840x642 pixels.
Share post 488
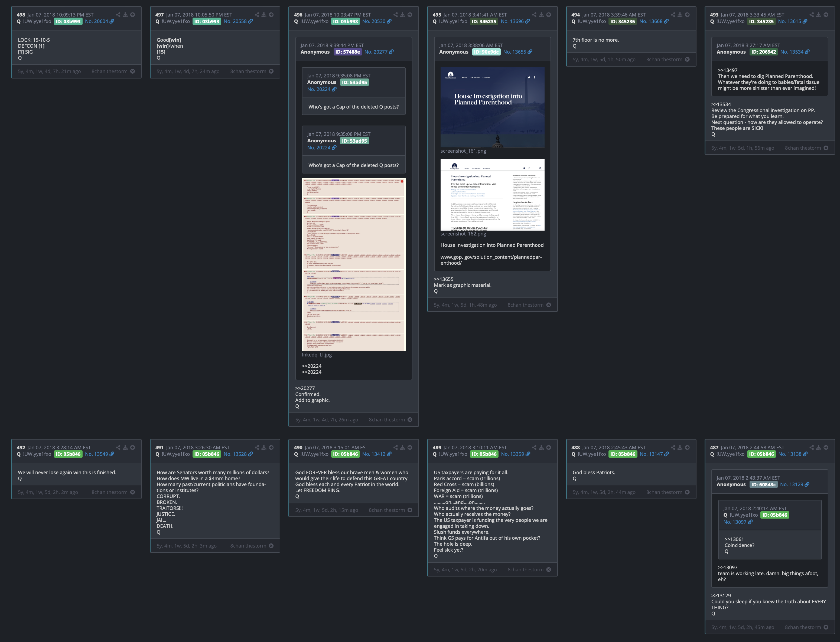pos(673,447)
